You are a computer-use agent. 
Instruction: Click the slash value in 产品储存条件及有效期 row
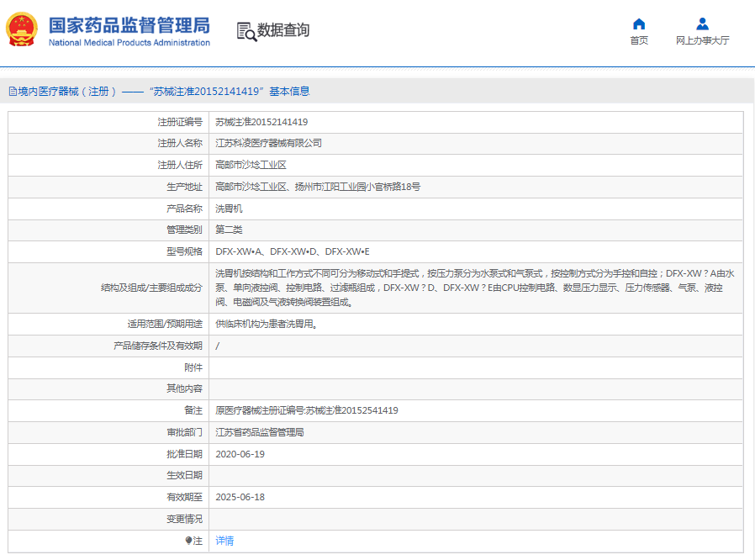point(218,346)
